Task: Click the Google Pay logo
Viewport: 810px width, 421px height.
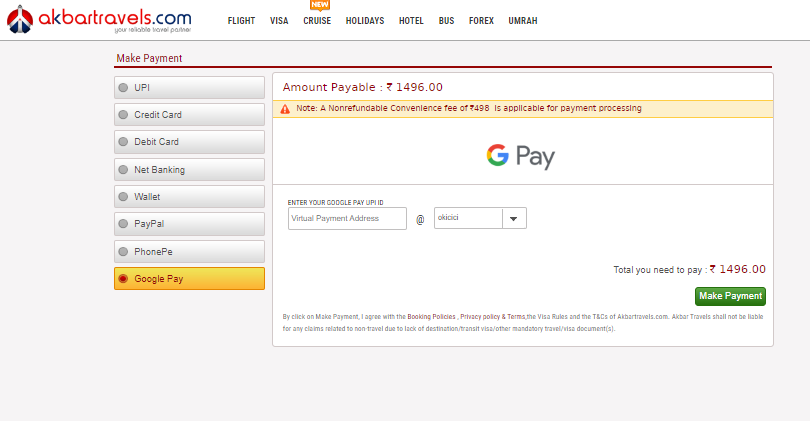Action: pos(521,156)
